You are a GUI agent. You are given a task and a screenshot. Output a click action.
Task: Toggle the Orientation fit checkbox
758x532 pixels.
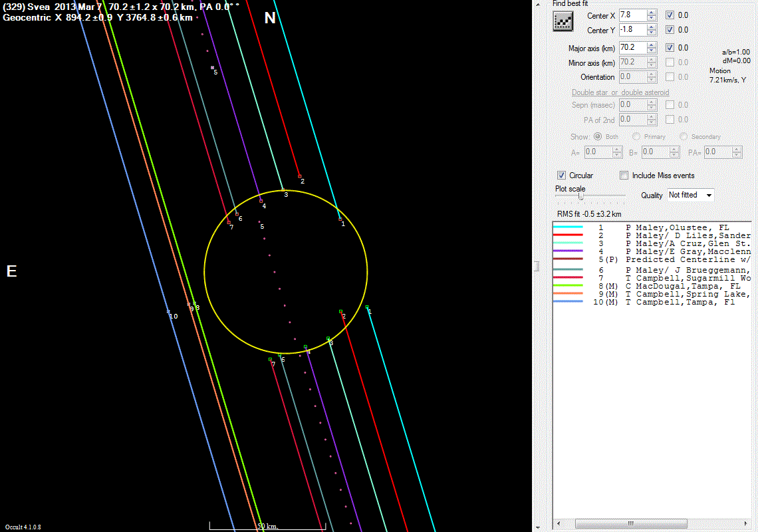coord(670,76)
